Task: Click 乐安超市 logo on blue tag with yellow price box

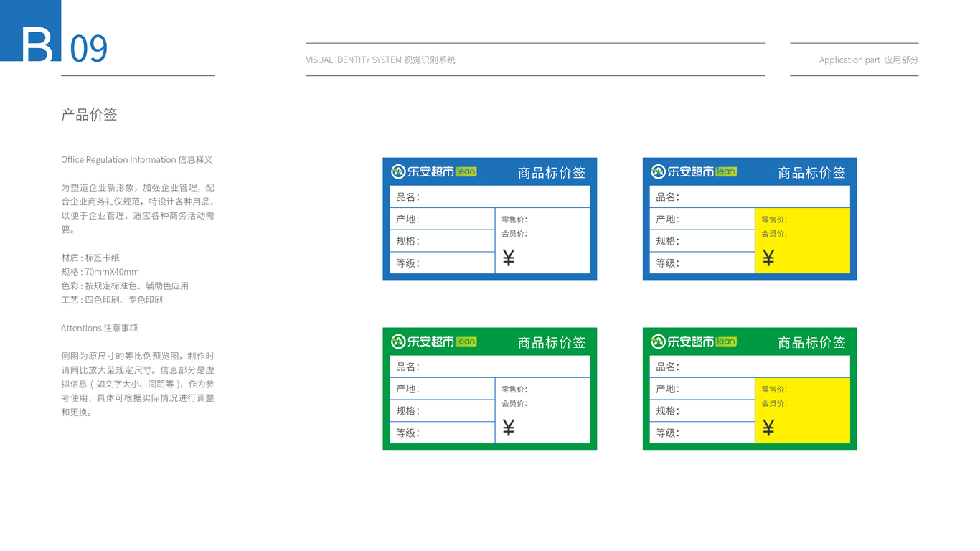Action: coord(694,171)
